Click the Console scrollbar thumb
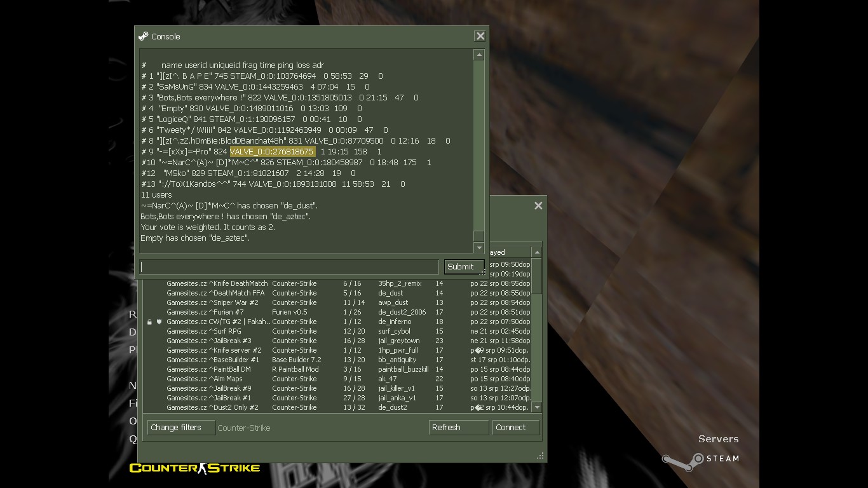Image resolution: width=868 pixels, height=488 pixels. click(x=479, y=236)
